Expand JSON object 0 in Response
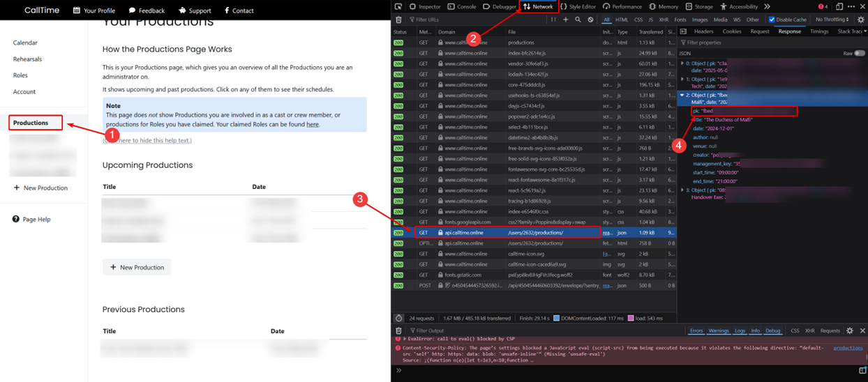 (682, 63)
